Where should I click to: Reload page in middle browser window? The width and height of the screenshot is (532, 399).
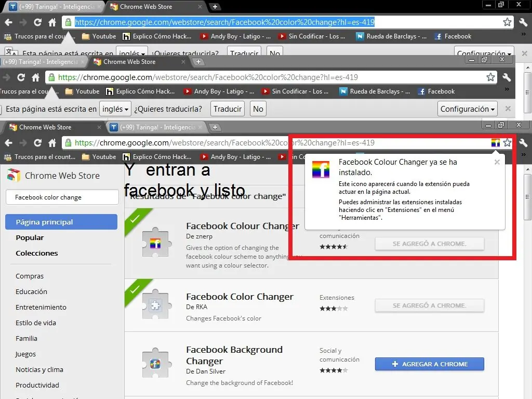pyautogui.click(x=21, y=77)
